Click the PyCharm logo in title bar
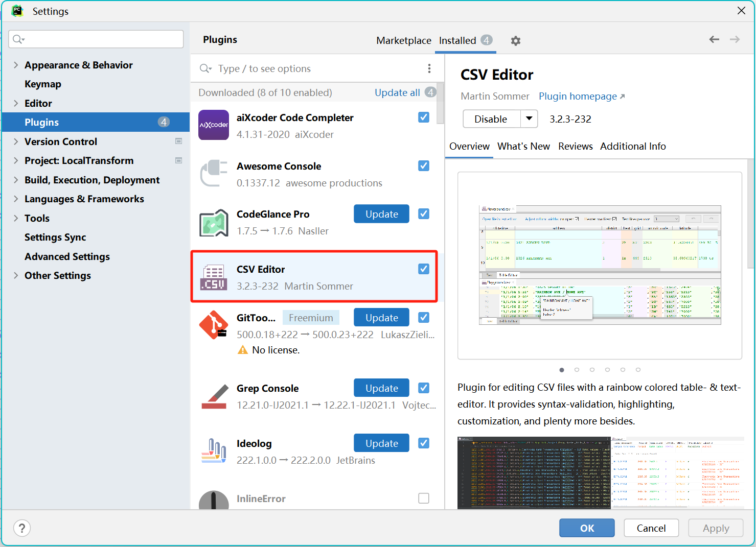Viewport: 756px width, 547px height. pyautogui.click(x=17, y=11)
